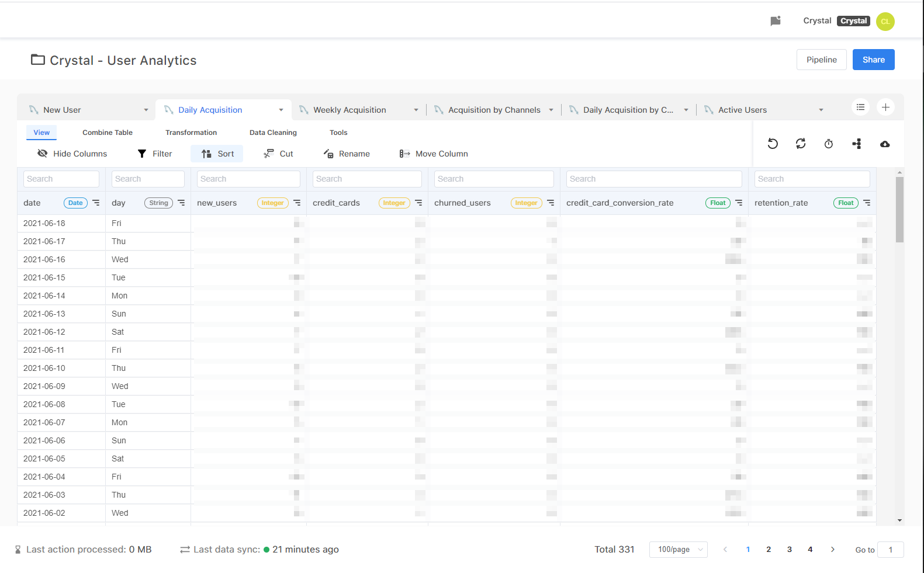Click the day String type badge
The image size is (924, 573).
coord(158,203)
